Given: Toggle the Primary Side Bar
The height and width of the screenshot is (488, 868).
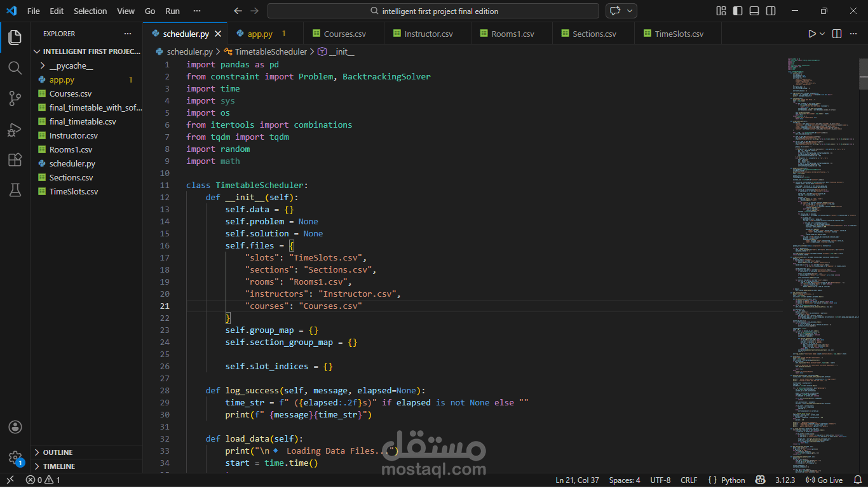Looking at the screenshot, I should click(x=738, y=11).
